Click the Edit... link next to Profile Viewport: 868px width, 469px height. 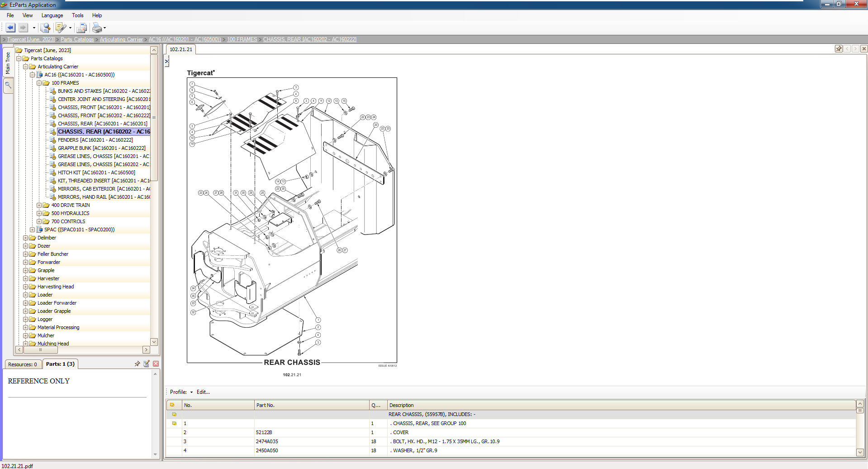tap(203, 392)
